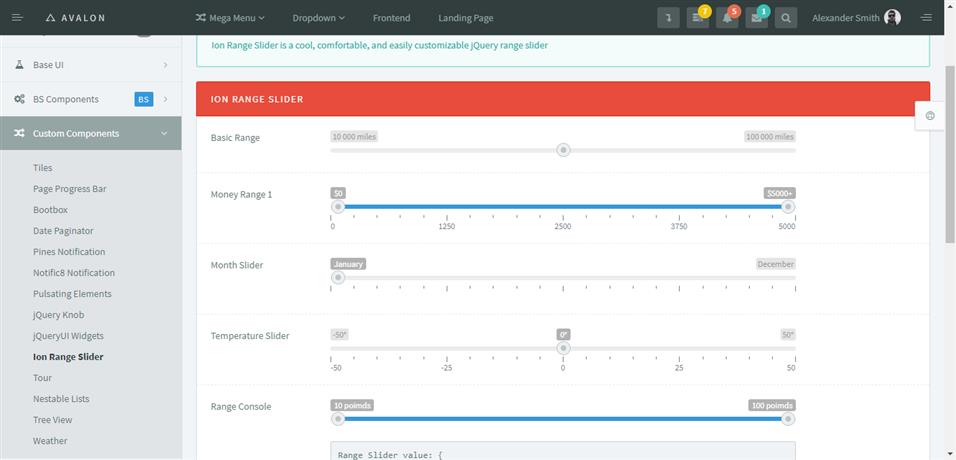Screen dimensions: 956x460
Task: Collapse the Custom Components section
Action: [x=90, y=133]
